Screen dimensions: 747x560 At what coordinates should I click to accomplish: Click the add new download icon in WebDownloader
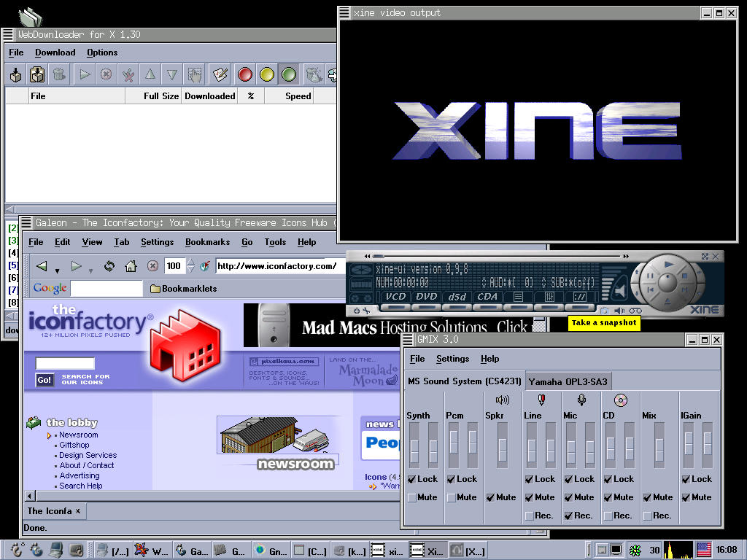(15, 74)
